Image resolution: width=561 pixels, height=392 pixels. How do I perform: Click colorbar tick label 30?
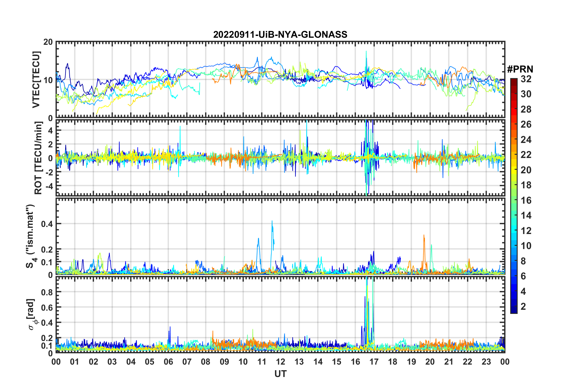point(526,94)
